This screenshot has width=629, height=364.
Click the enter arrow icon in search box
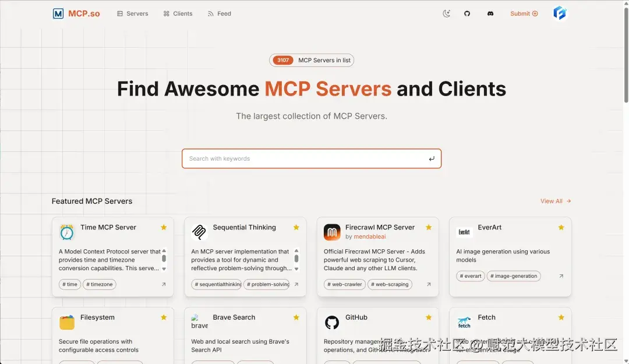point(432,159)
